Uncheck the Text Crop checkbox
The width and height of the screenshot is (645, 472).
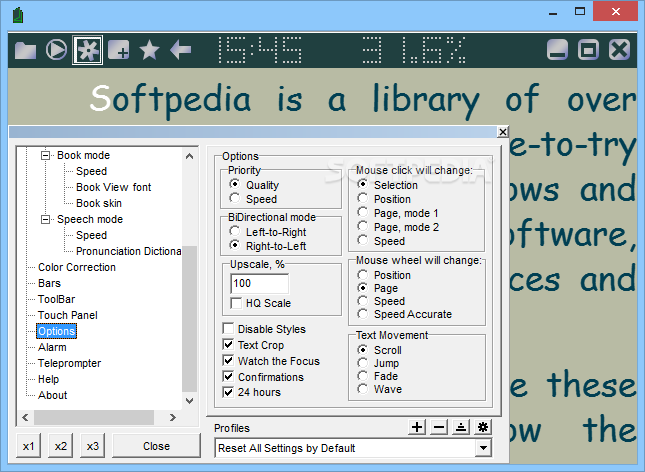point(228,344)
